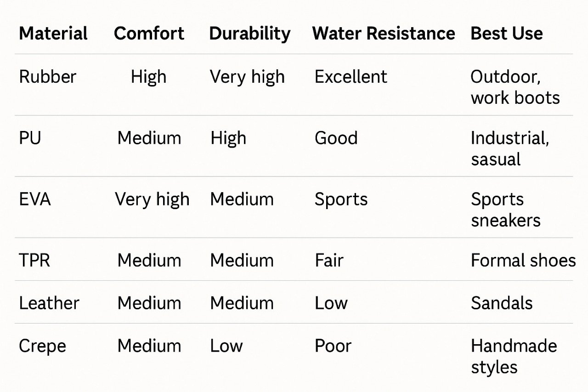Click the Poor water resistance cell

333,346
